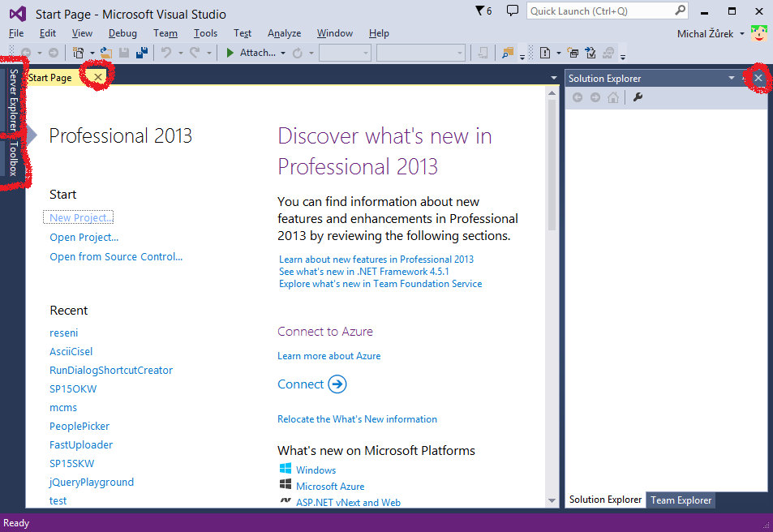The image size is (773, 532).
Task: Switch to the Team Explorer tab
Action: (681, 500)
